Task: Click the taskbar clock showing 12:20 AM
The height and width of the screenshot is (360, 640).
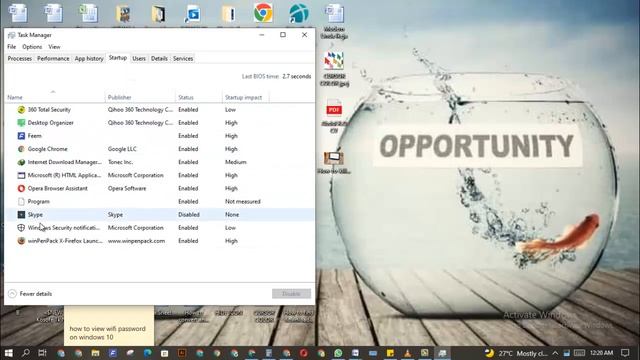Action: 601,353
